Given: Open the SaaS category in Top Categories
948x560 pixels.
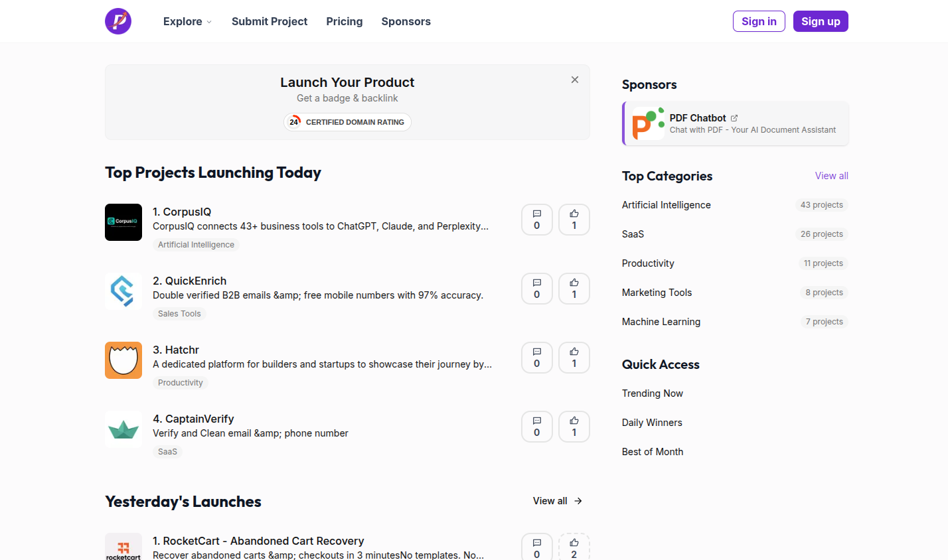Looking at the screenshot, I should 633,234.
